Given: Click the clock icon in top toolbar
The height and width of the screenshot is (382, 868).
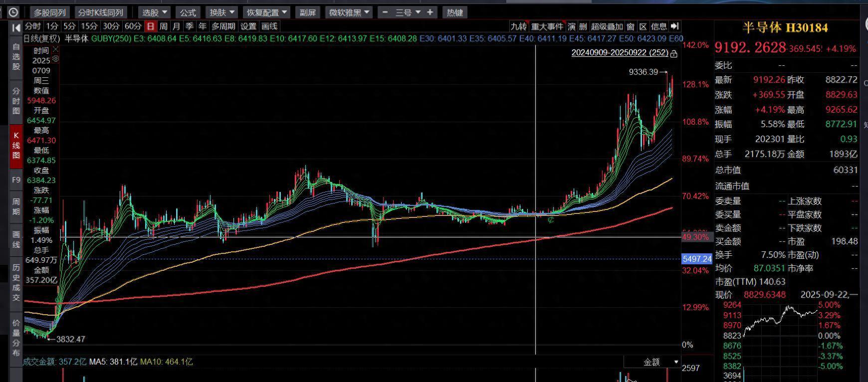Looking at the screenshot, I should point(13,12).
